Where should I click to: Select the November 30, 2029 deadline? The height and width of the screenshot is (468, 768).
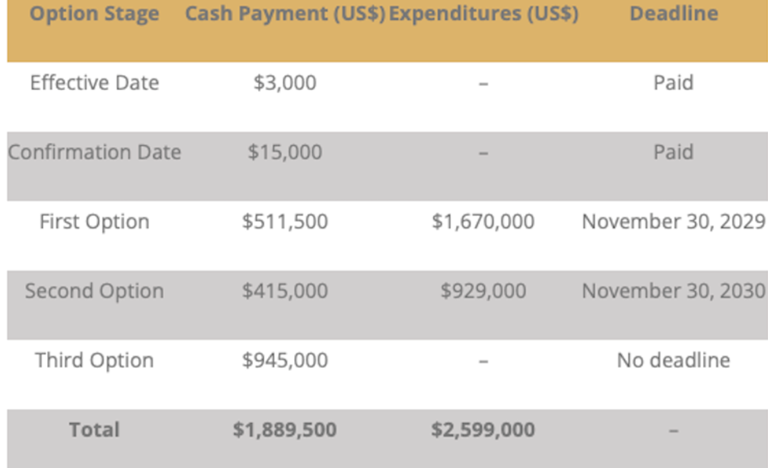pos(673,222)
